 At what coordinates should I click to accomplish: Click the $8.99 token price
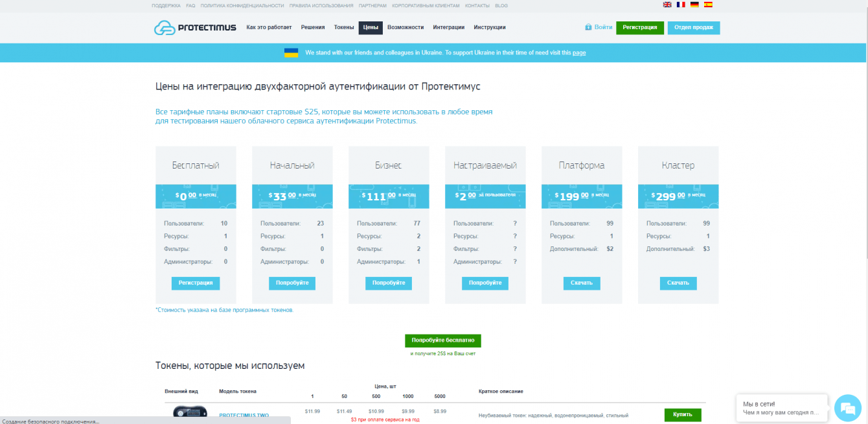[439, 411]
